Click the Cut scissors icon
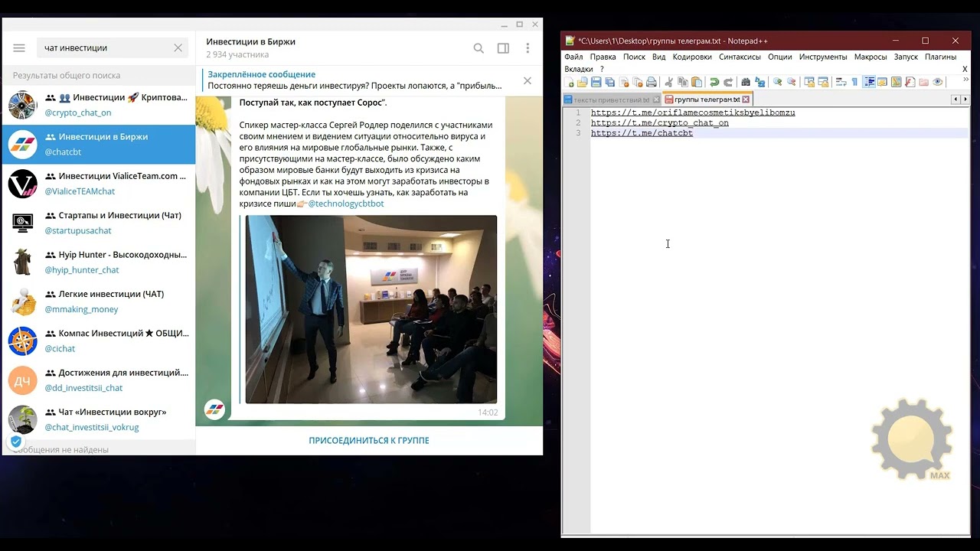Screen dimensions: 980x551 coord(668,82)
